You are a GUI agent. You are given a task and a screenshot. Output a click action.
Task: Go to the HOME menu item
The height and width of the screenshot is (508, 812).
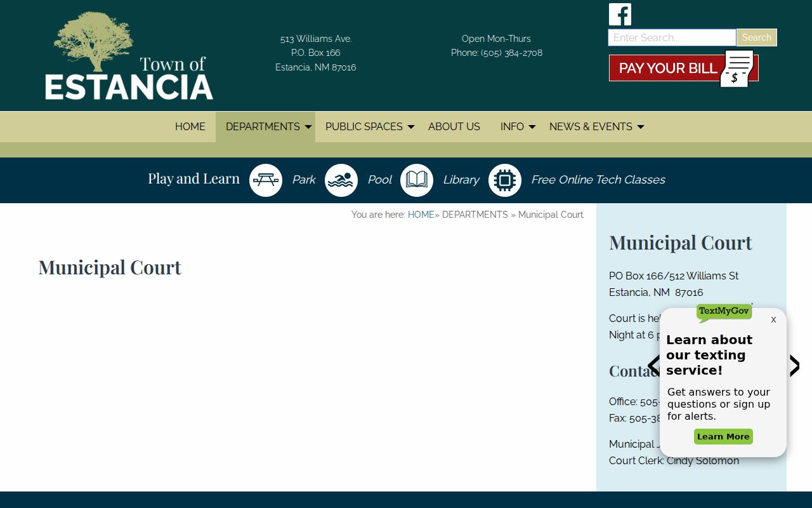click(190, 127)
